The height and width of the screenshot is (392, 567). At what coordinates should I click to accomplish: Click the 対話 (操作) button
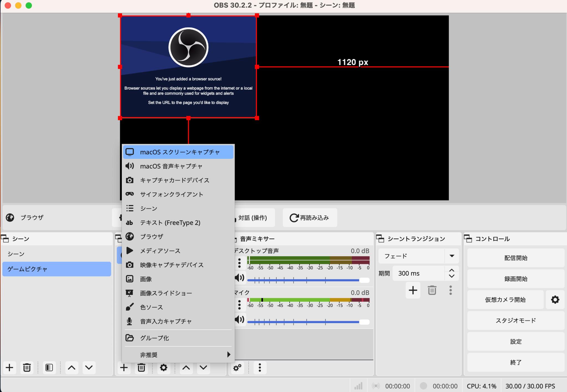click(254, 218)
